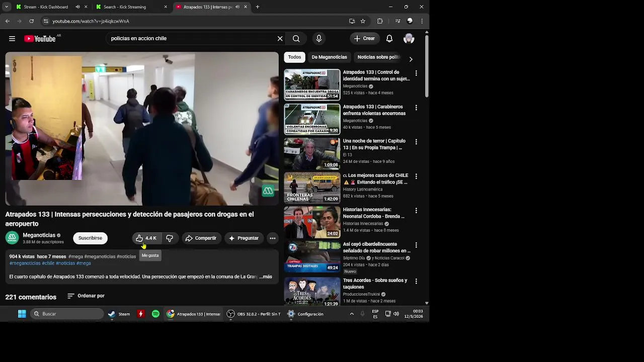644x362 pixels.
Task: Open options for 'Tres Acordes' video
Action: point(416,282)
